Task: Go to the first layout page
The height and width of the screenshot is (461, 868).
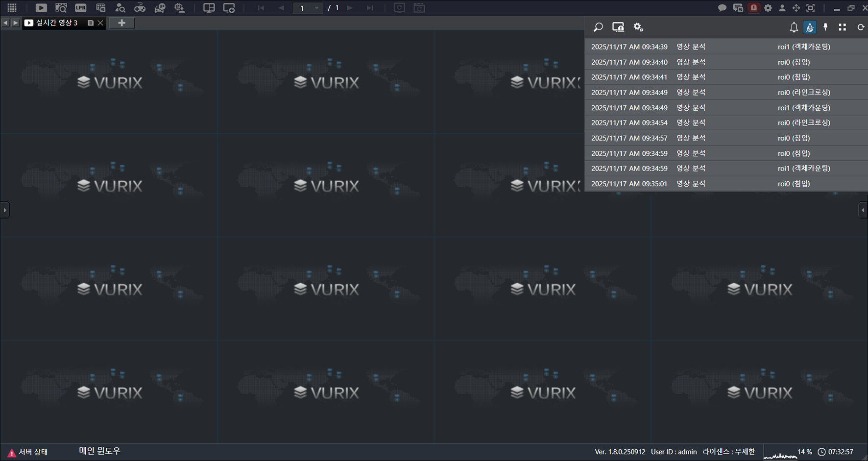Action: [261, 8]
